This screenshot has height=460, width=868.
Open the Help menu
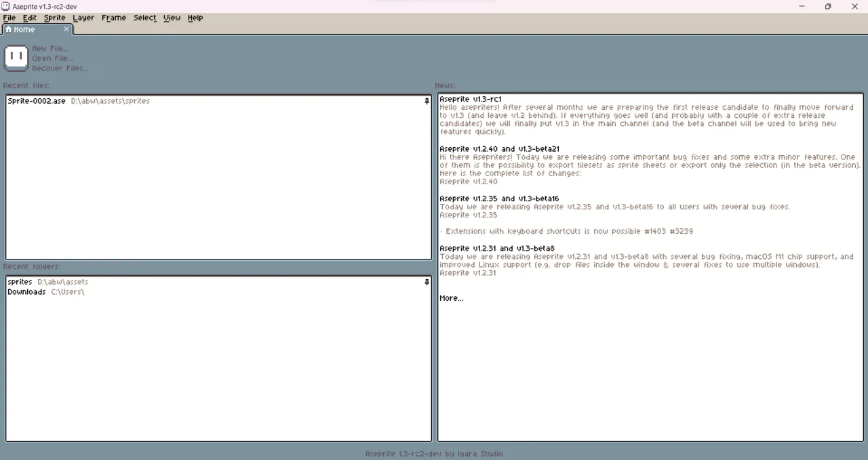[x=195, y=18]
